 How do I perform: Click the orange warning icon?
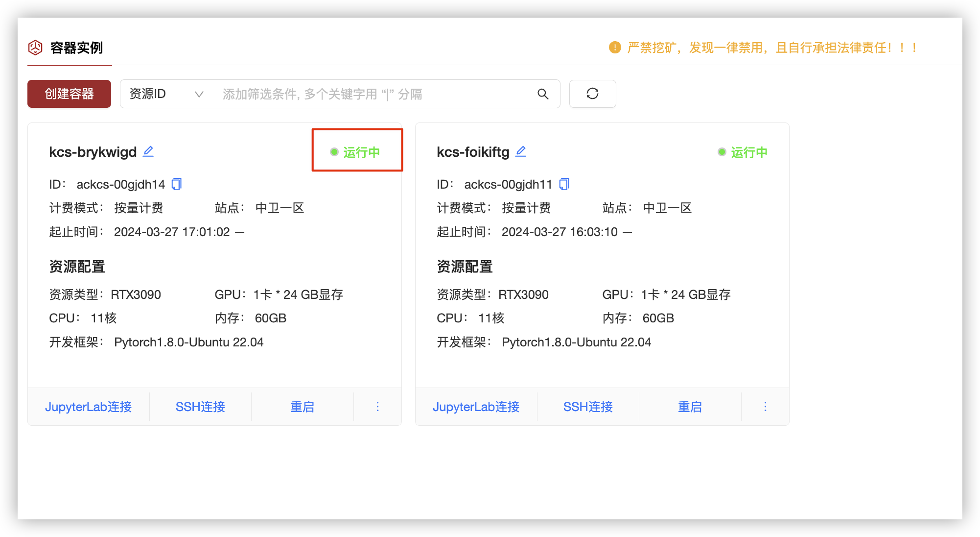coord(615,48)
